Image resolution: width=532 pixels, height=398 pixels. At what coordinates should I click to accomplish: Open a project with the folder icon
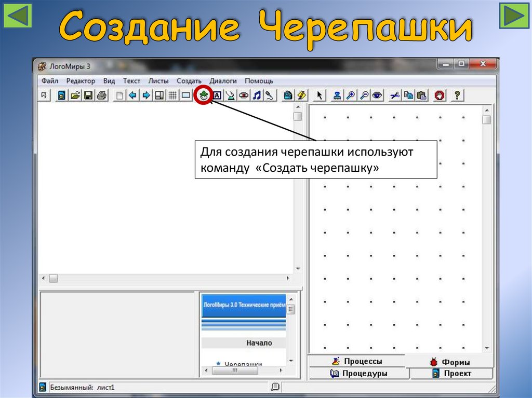point(75,95)
